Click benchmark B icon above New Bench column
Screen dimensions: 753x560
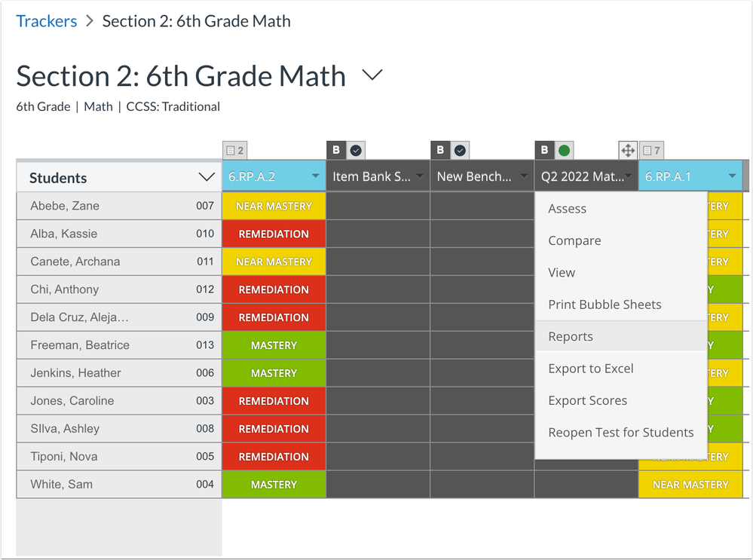(440, 150)
